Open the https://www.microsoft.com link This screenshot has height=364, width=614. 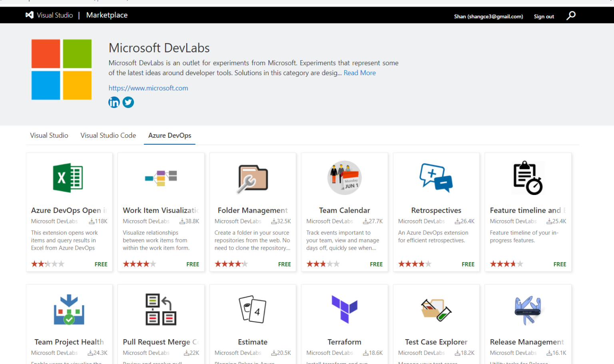(148, 88)
